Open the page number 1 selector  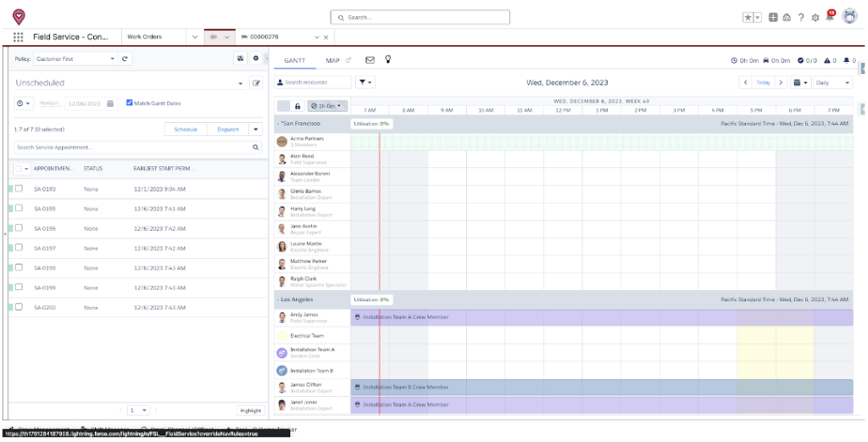tap(138, 411)
